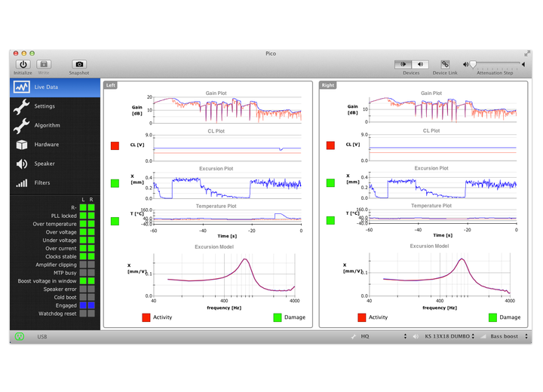Toggle the Device Link chain icon
Image resolution: width=543 pixels, height=392 pixels.
445,64
